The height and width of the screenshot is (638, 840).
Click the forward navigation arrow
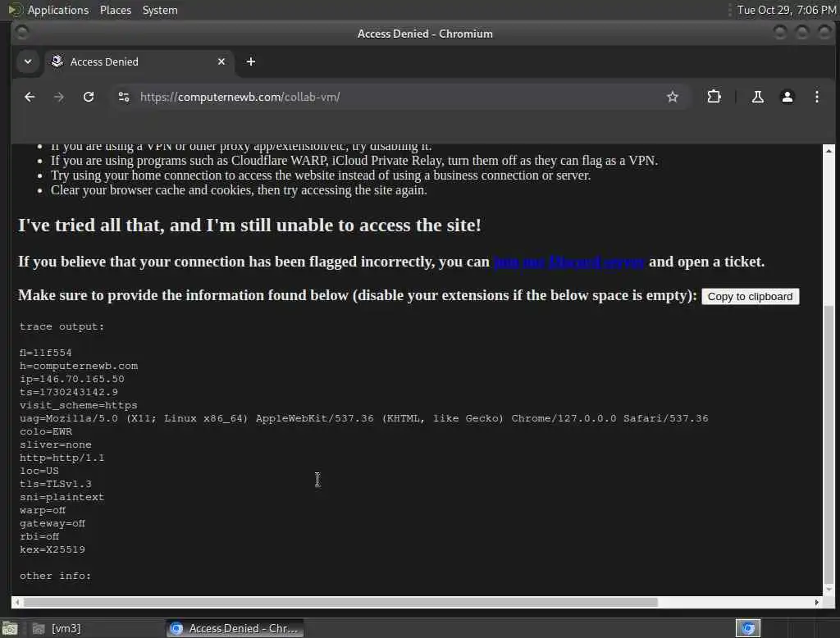[x=59, y=97]
